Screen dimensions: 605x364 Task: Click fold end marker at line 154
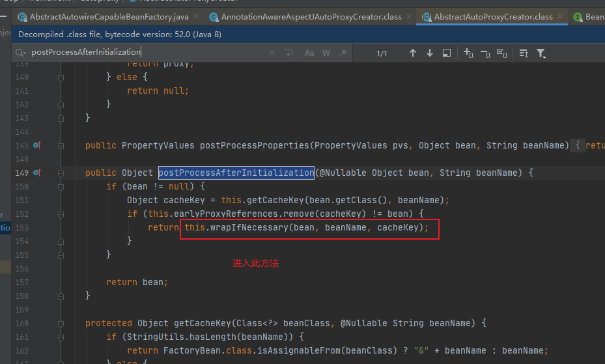pos(61,242)
